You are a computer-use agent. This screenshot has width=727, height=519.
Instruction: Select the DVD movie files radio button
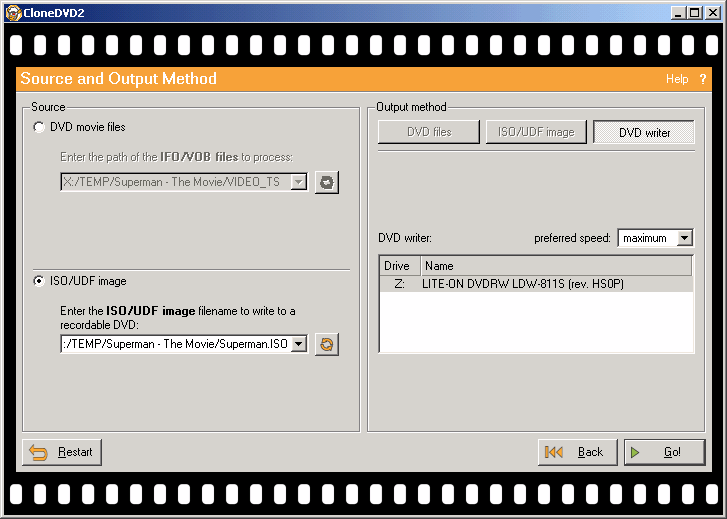[39, 127]
